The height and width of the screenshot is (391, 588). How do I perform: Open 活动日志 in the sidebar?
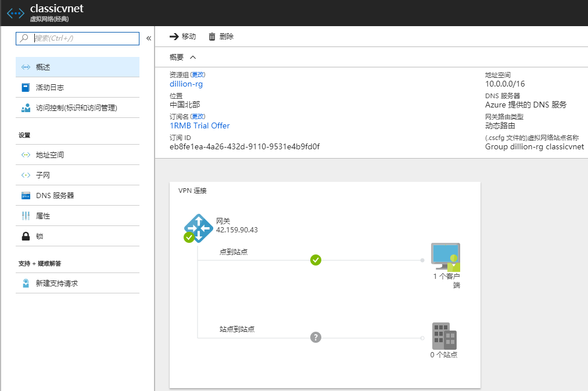point(50,88)
